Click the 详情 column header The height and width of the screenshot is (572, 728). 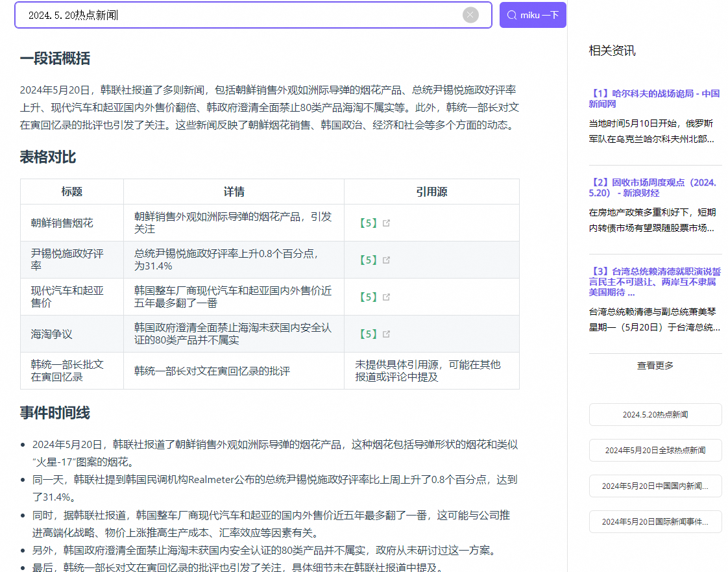coord(234,192)
